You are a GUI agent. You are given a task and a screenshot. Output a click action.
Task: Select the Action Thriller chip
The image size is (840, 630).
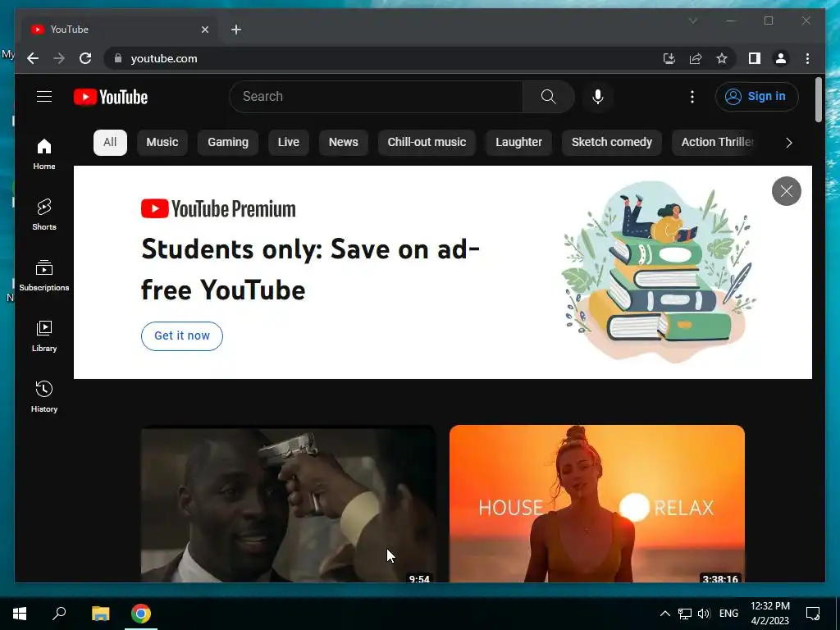[715, 143]
